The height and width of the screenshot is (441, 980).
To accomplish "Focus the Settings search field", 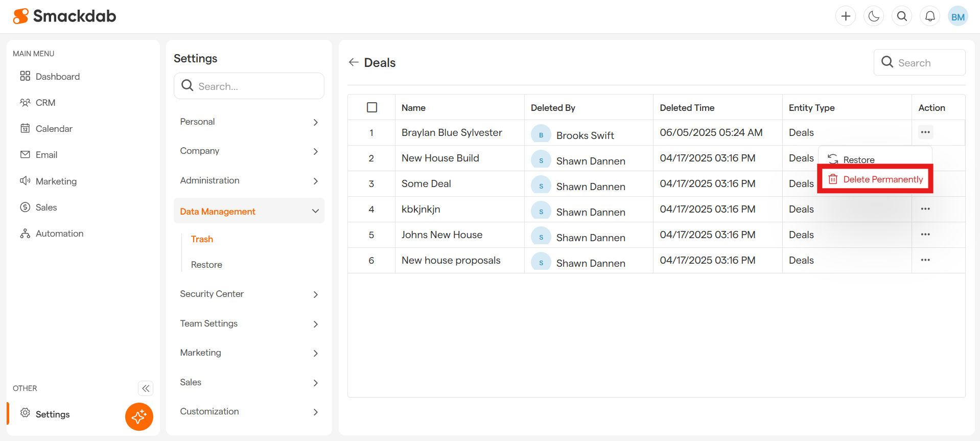I will (249, 86).
